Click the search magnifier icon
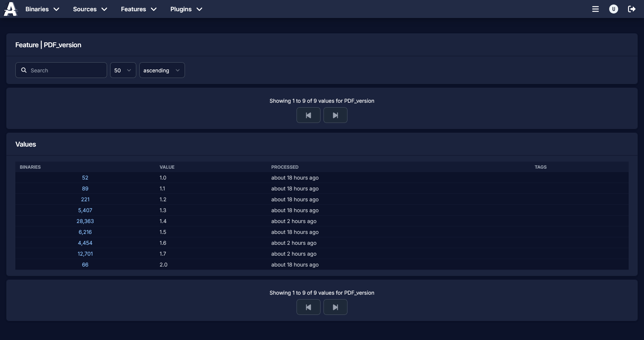This screenshot has height=340, width=644. point(24,70)
